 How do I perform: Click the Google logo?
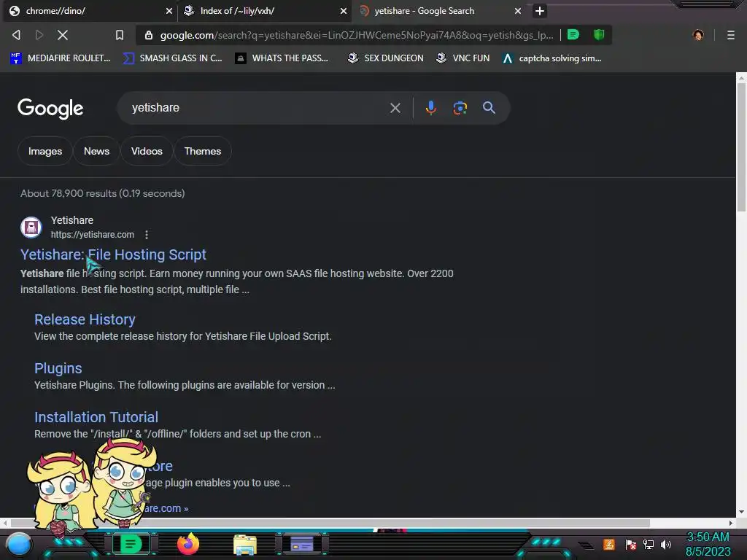pyautogui.click(x=50, y=109)
